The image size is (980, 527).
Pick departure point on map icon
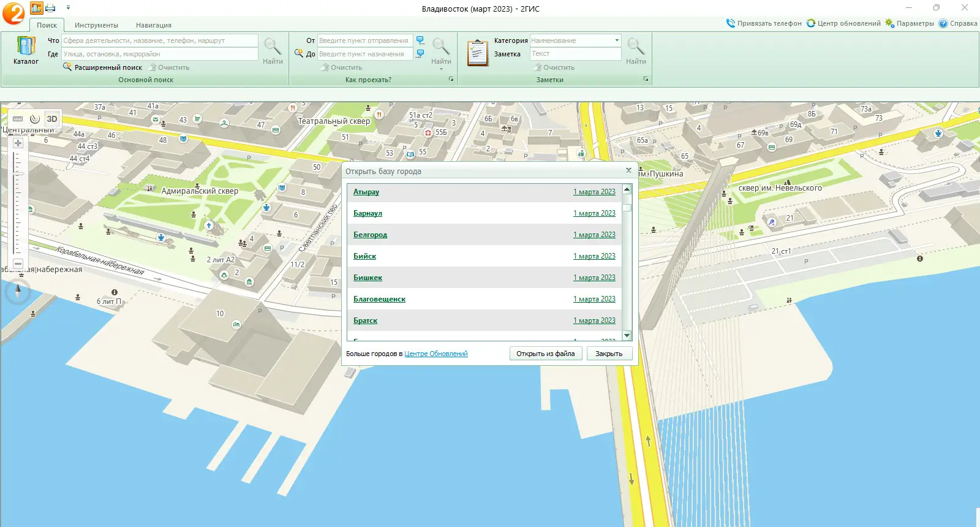coord(420,40)
